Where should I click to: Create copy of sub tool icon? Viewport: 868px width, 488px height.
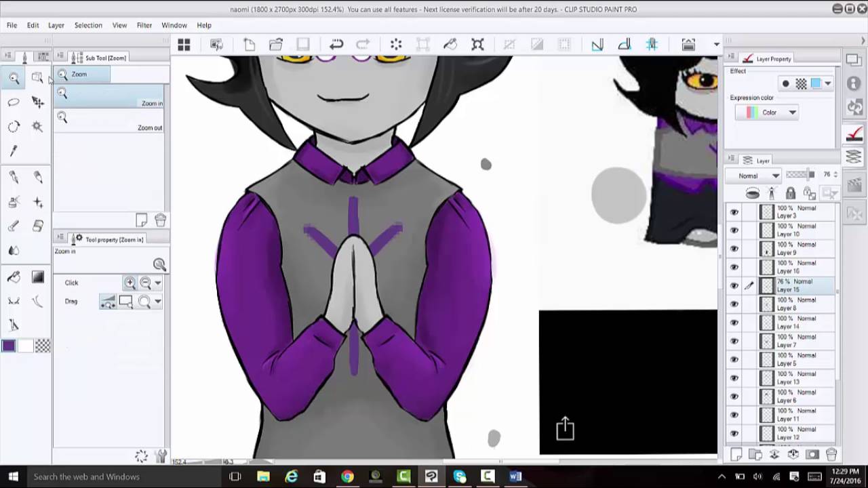click(x=142, y=220)
